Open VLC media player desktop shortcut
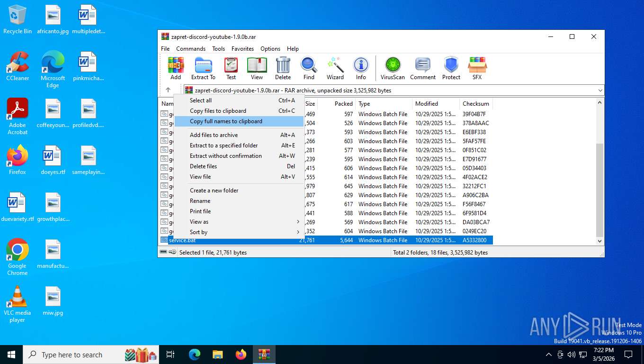The height and width of the screenshot is (364, 644). click(18, 304)
